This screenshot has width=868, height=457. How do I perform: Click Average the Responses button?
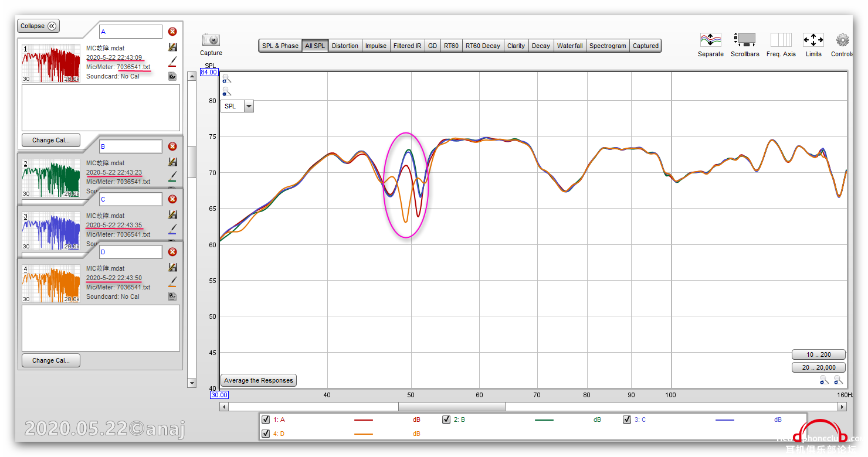click(x=259, y=380)
